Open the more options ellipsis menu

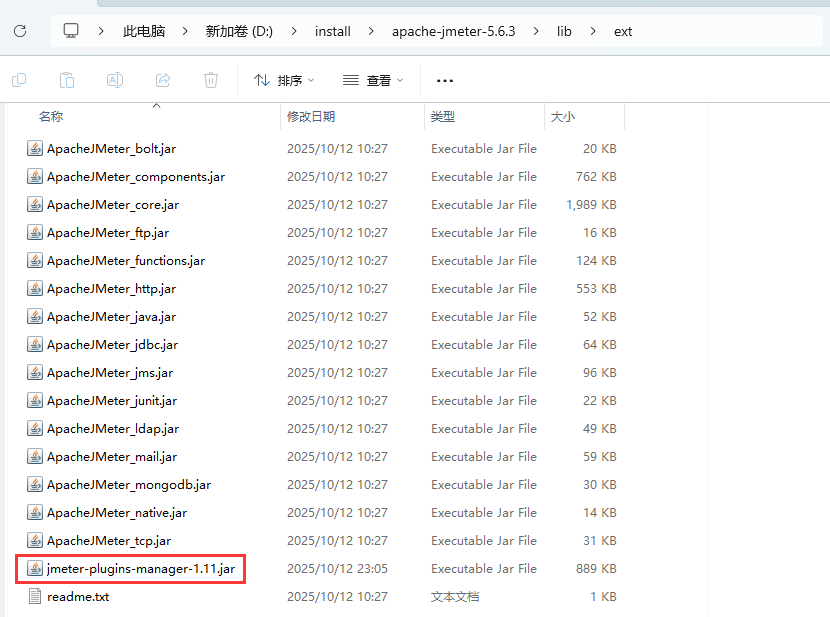pyautogui.click(x=445, y=80)
